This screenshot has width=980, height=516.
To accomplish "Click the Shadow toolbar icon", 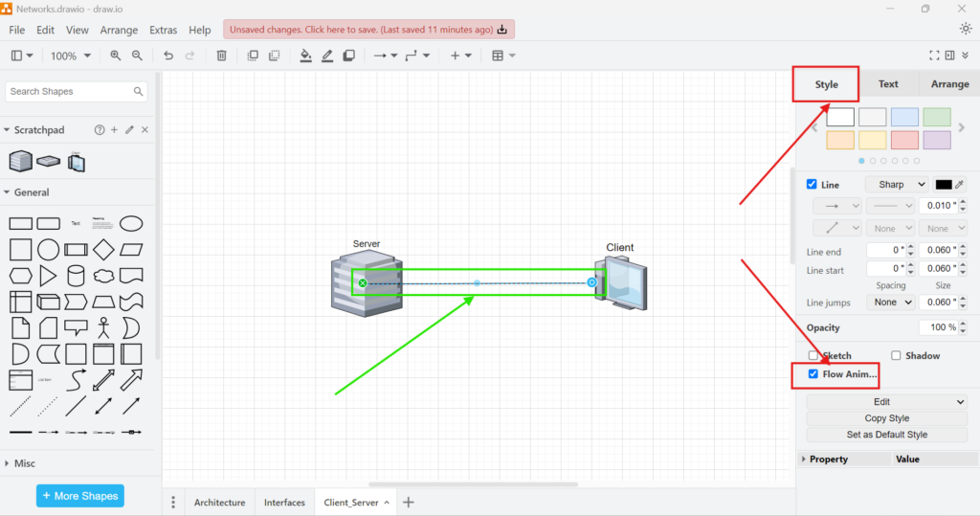I will [x=349, y=56].
